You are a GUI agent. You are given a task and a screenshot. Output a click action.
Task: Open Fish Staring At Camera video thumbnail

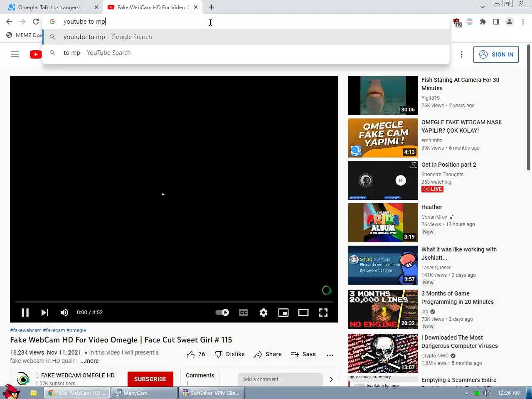click(x=383, y=96)
